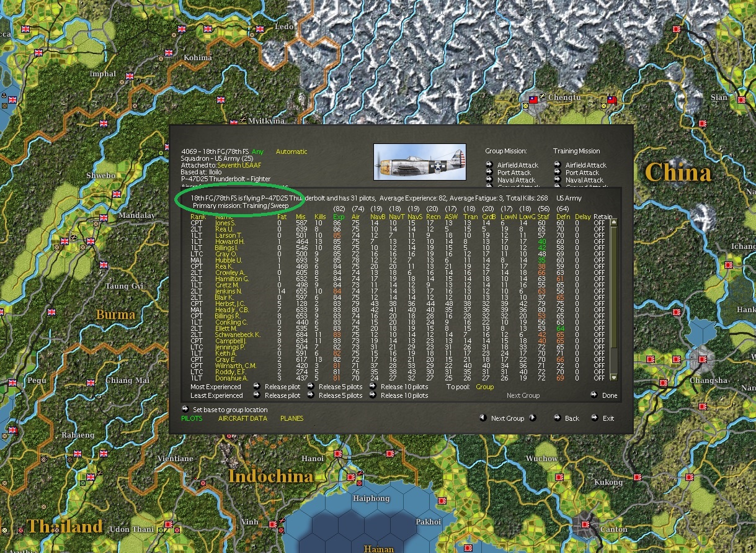Click the Back arrow button
756x553 pixels.
[557, 418]
